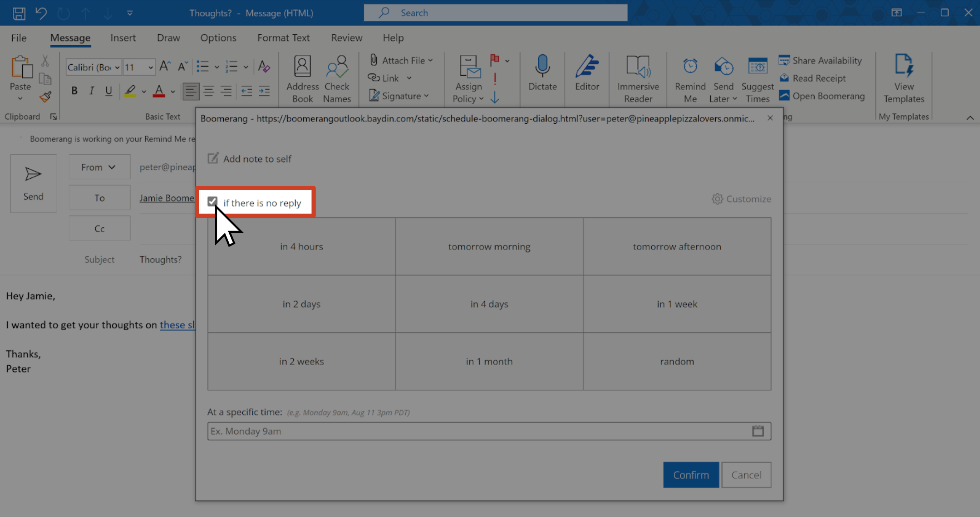
Task: Open the File menu tab
Action: coord(19,38)
